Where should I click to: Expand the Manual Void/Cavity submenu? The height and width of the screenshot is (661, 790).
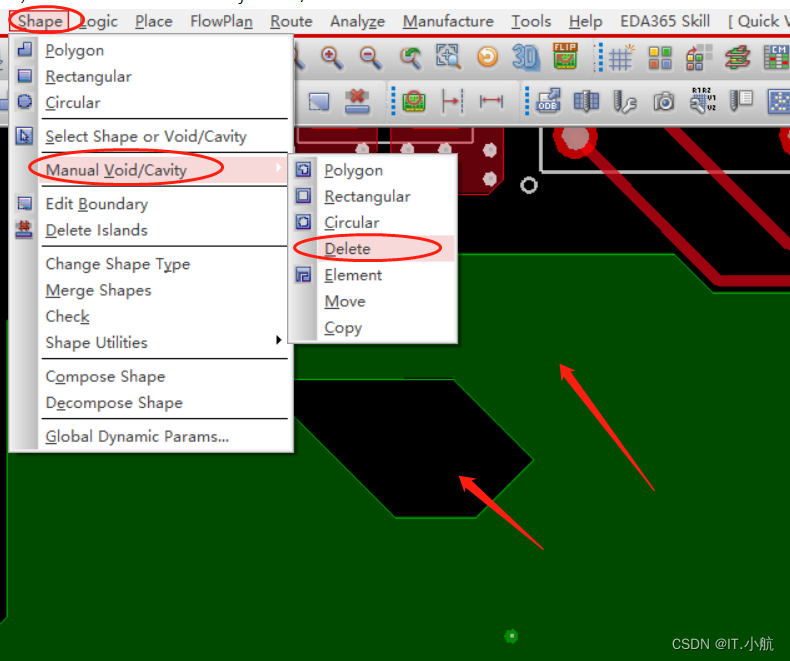click(116, 170)
